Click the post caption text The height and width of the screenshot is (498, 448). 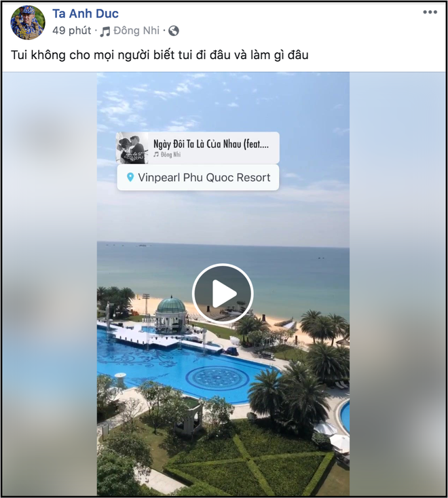[x=160, y=55]
